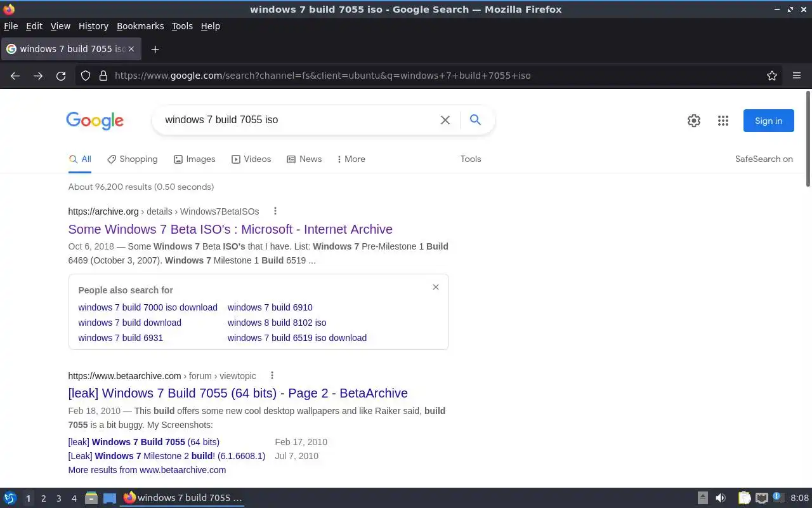812x508 pixels.
Task: Click the 8:08 clock in the taskbar
Action: coord(799,498)
